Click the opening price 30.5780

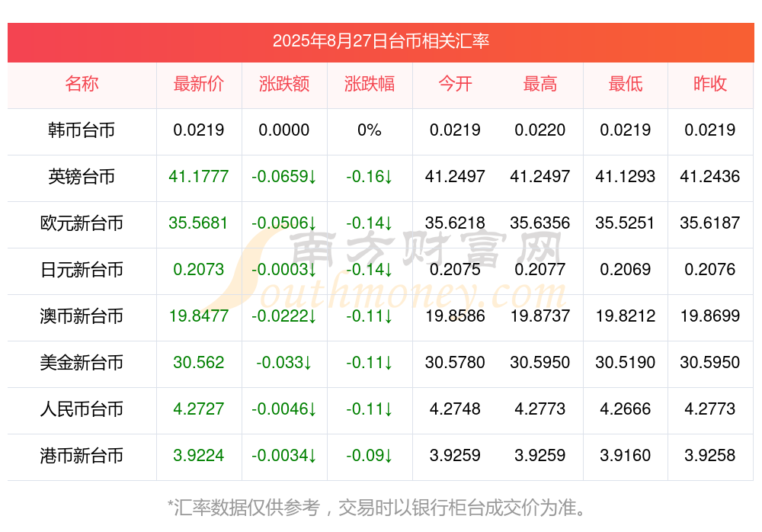455,363
